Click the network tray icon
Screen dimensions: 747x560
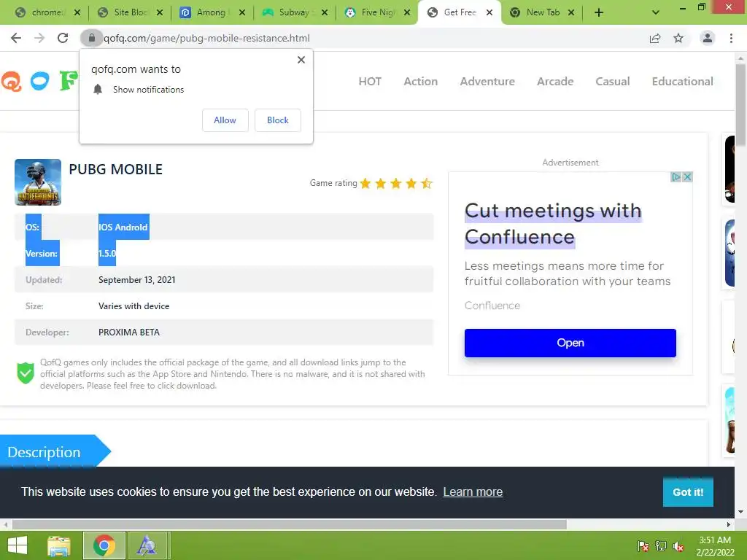point(661,546)
